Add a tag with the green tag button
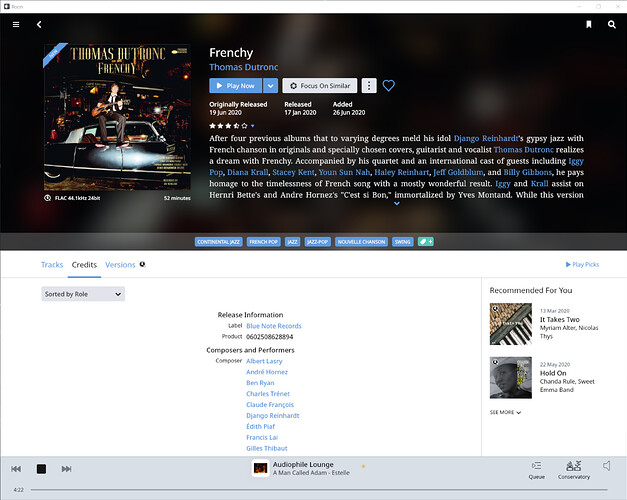The height and width of the screenshot is (500, 627). pos(425,242)
